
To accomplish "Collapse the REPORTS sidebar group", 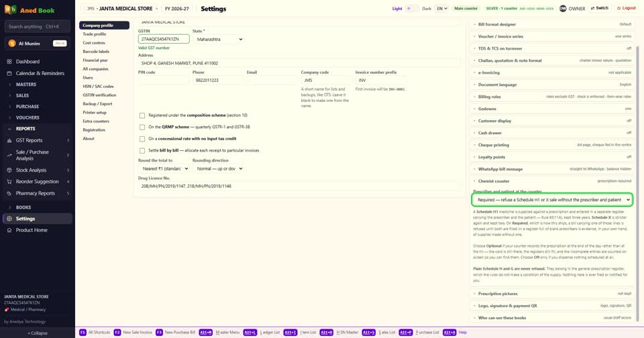I will [37, 129].
